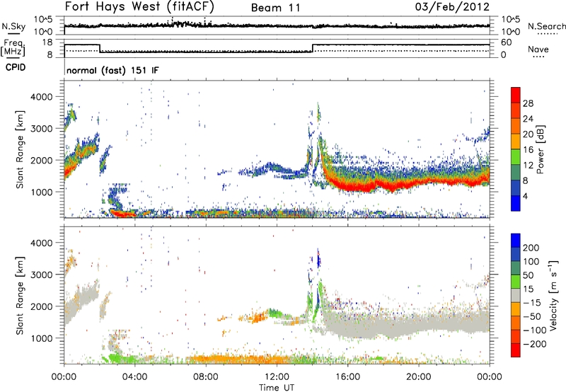Click the 60 tick on Nave axis
The image size is (566, 392).
coord(507,42)
